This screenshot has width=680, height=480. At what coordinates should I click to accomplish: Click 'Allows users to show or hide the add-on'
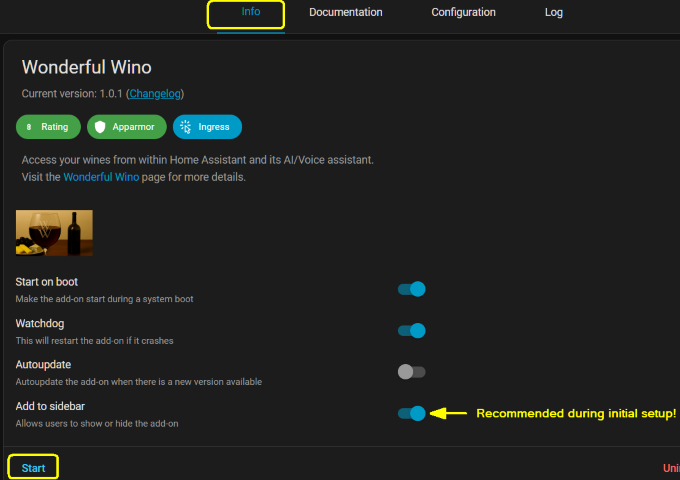tap(97, 424)
